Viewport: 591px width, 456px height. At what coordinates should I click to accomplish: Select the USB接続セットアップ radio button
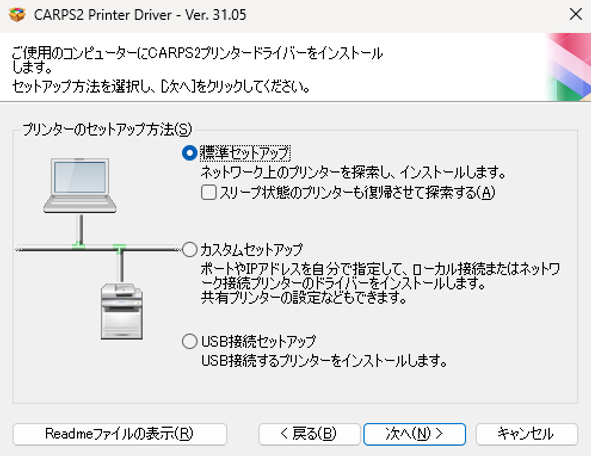pos(189,341)
